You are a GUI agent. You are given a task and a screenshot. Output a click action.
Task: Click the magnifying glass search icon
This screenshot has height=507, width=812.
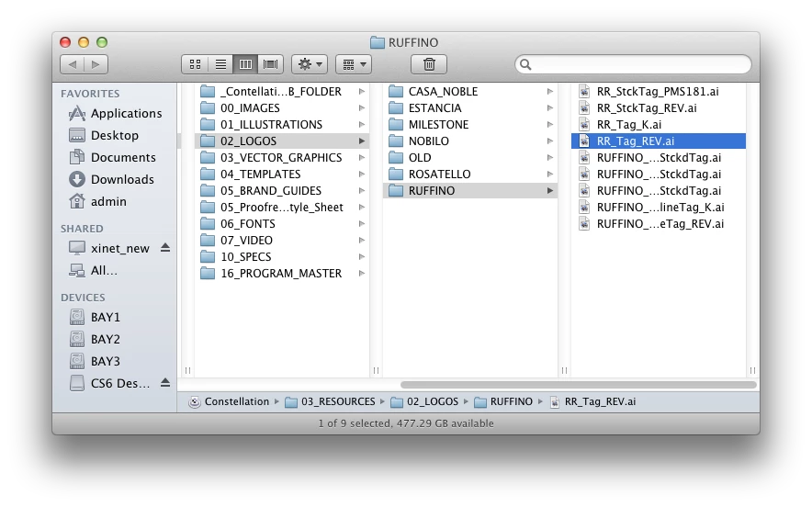click(525, 64)
